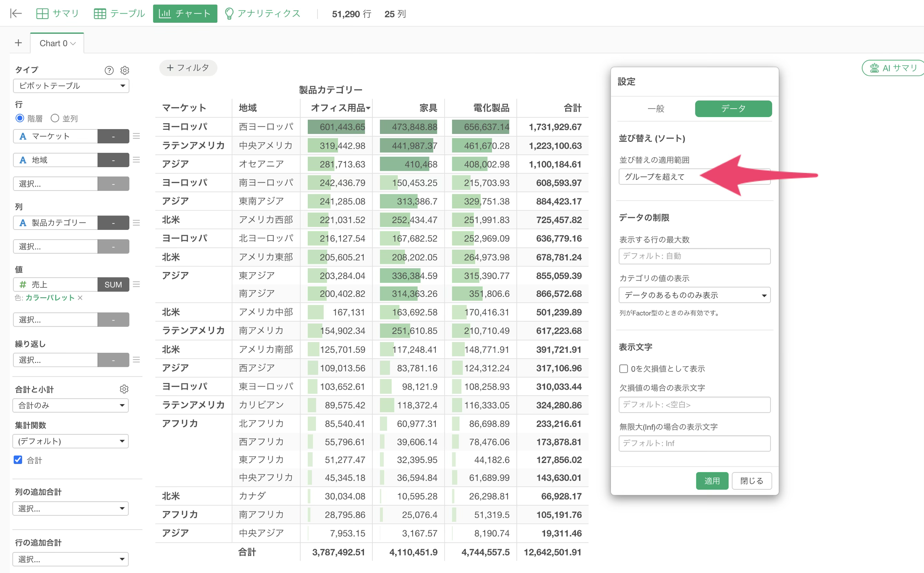Open the AI サマリ button
The height and width of the screenshot is (573, 924).
[x=894, y=68]
